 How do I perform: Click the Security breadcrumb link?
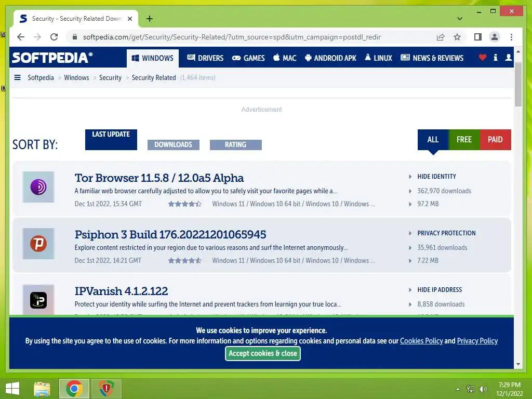110,78
